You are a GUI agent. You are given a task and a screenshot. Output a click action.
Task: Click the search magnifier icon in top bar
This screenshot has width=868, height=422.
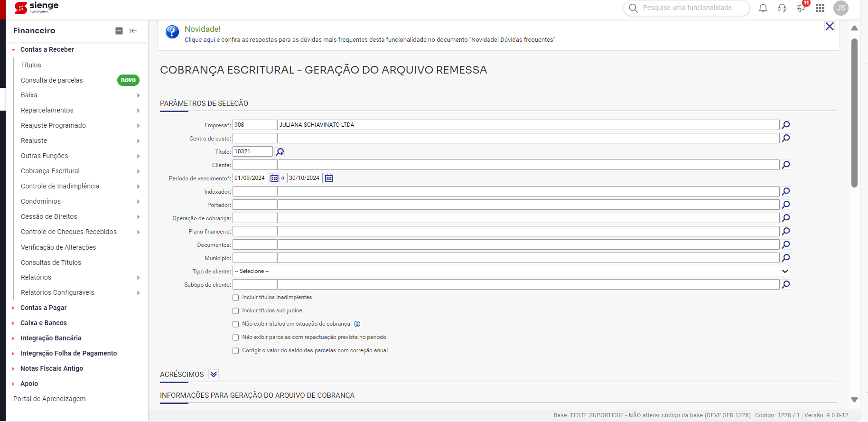(x=633, y=8)
